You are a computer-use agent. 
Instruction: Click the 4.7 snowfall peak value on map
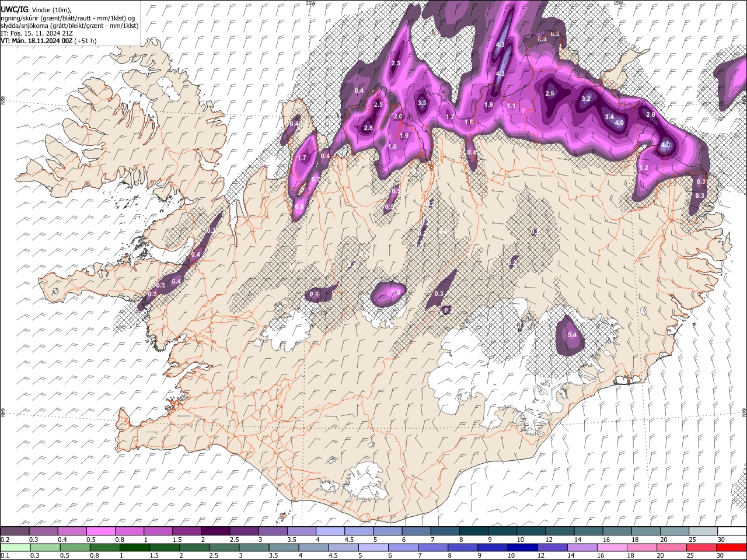point(666,145)
